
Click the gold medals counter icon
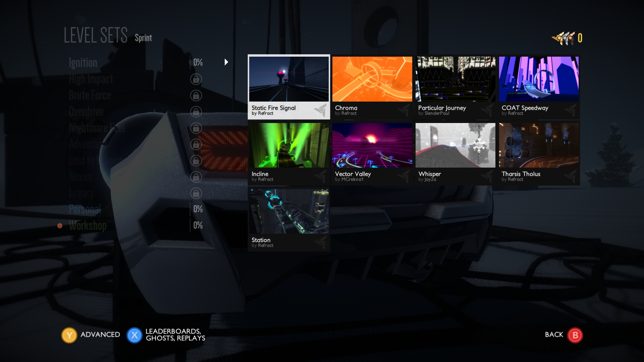click(x=563, y=38)
